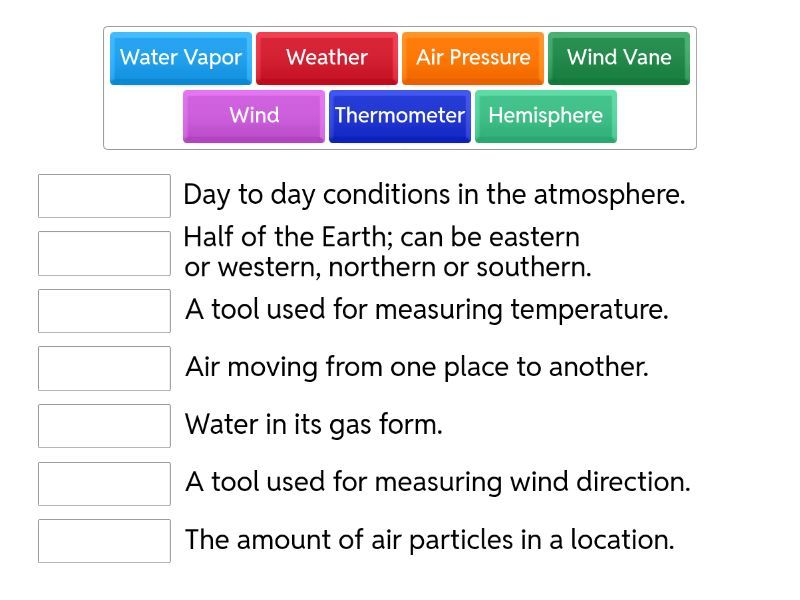Click the text 'Day to day conditions in the atmosphere'
The image size is (800, 600).
(434, 195)
